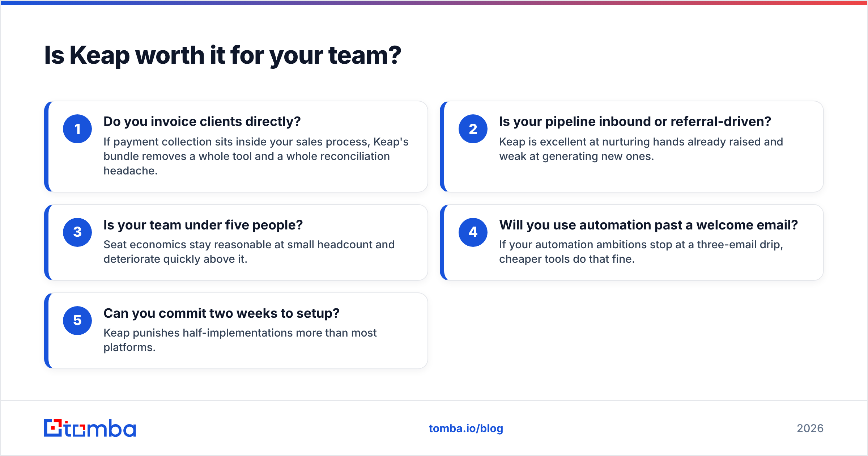The width and height of the screenshot is (868, 456).
Task: Select heading 'Will you use automation past a welcome email?'
Action: [x=648, y=225]
